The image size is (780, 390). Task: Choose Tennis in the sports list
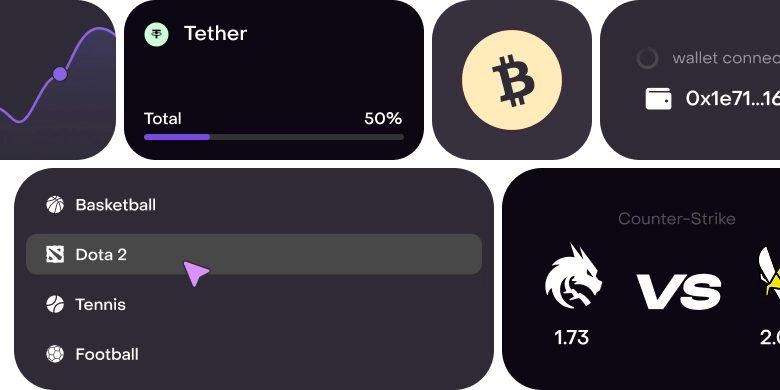[x=100, y=304]
